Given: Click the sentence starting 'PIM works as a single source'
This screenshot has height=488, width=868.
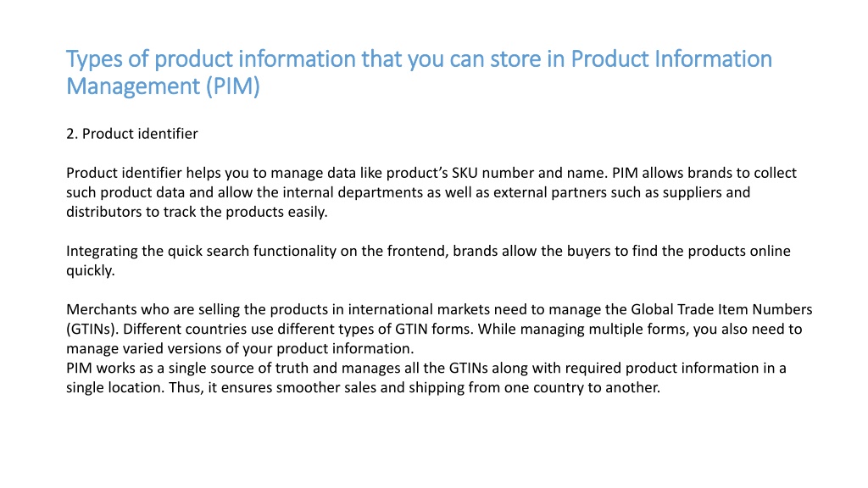Looking at the screenshot, I should coord(426,378).
